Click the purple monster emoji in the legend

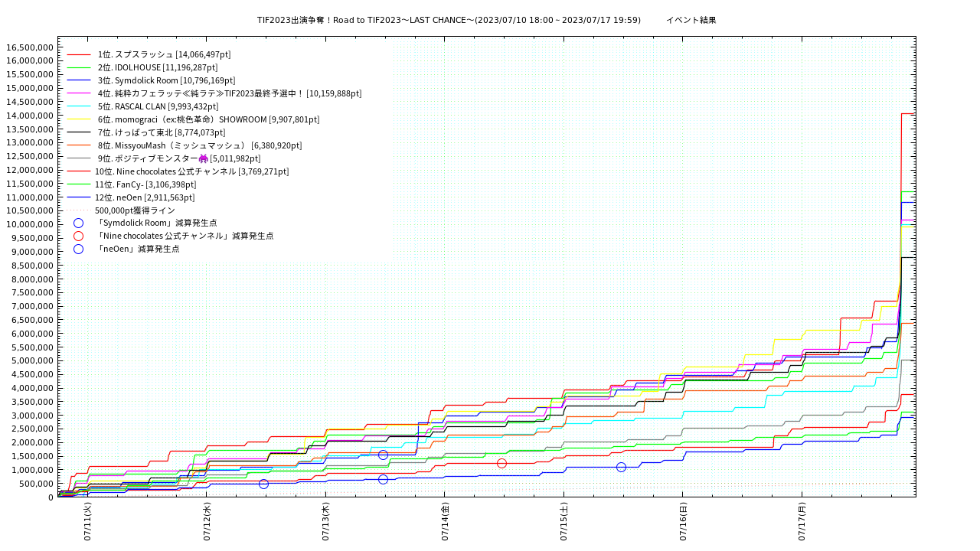(203, 158)
